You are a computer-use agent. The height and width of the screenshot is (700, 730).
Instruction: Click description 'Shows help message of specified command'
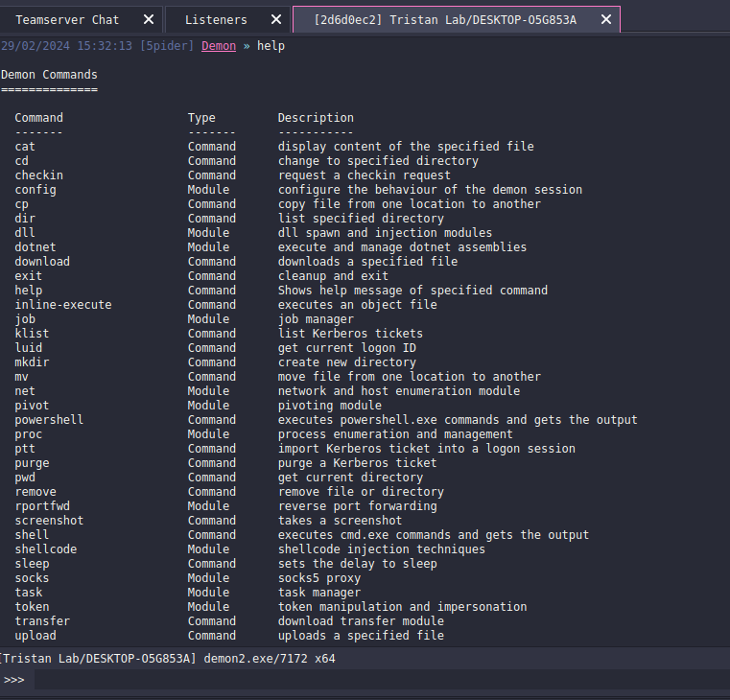(x=412, y=291)
